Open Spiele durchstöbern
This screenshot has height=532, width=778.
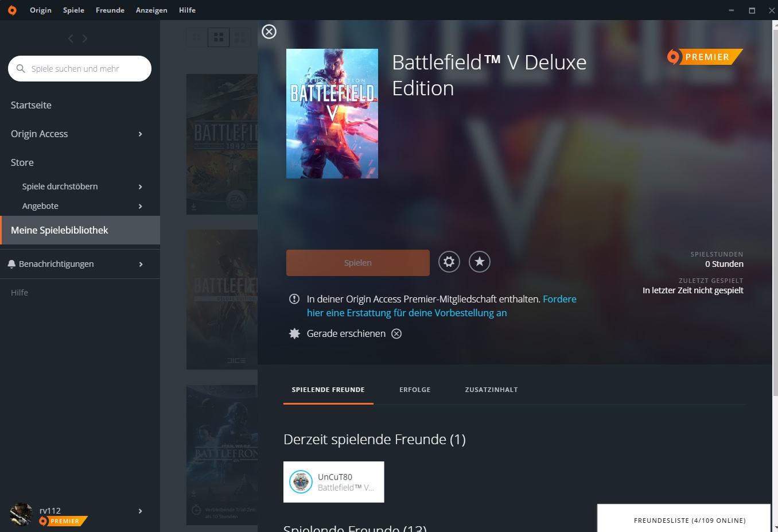coord(60,187)
